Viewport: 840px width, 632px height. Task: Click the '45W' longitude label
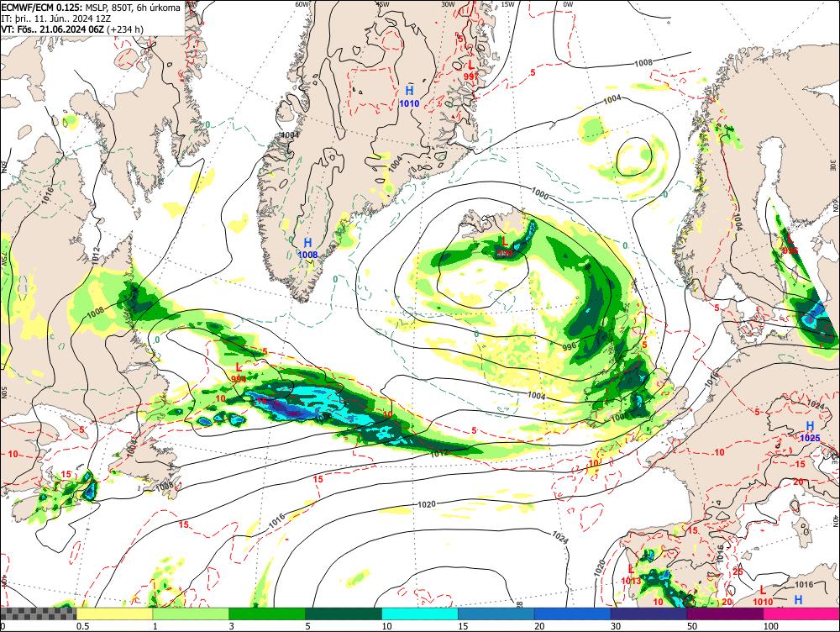click(x=382, y=4)
